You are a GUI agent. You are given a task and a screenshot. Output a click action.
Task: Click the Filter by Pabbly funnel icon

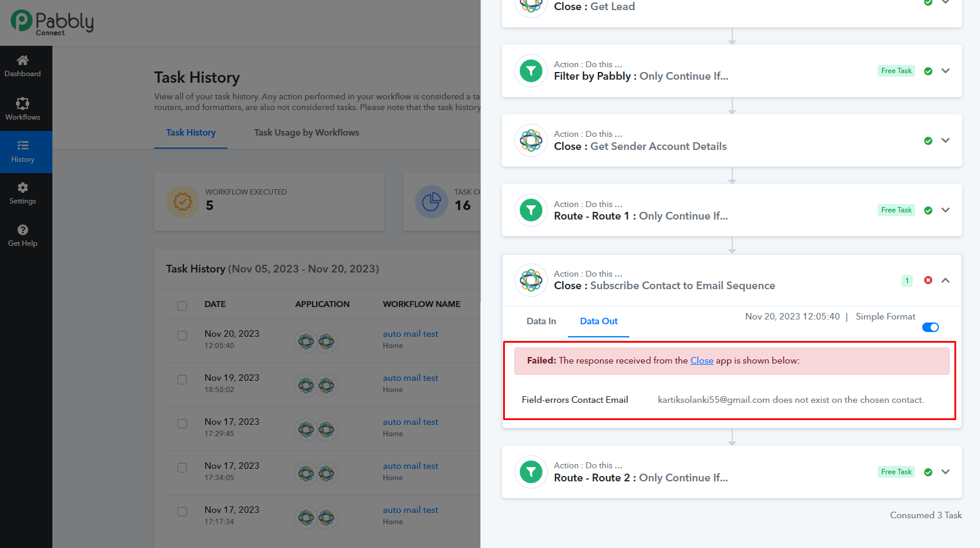tap(531, 71)
